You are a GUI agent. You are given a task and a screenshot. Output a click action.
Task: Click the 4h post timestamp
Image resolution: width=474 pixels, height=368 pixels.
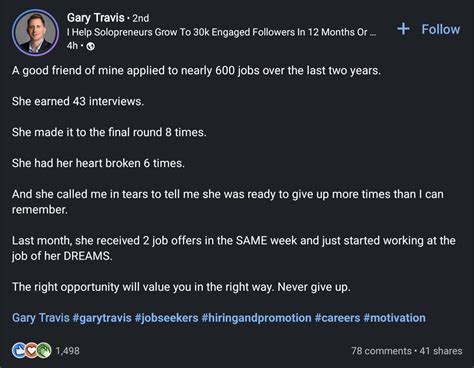pos(72,46)
